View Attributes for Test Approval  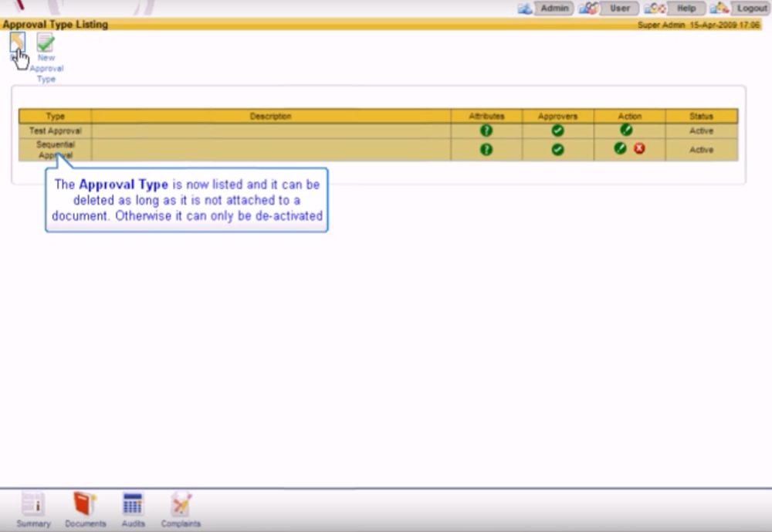coord(485,130)
